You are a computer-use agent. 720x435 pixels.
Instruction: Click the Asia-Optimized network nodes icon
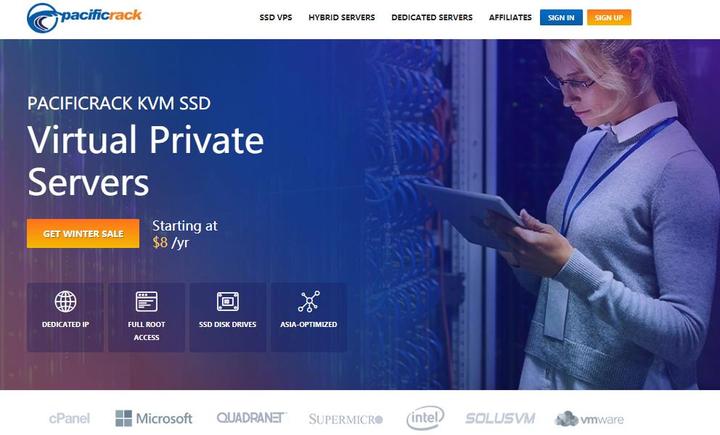click(309, 301)
